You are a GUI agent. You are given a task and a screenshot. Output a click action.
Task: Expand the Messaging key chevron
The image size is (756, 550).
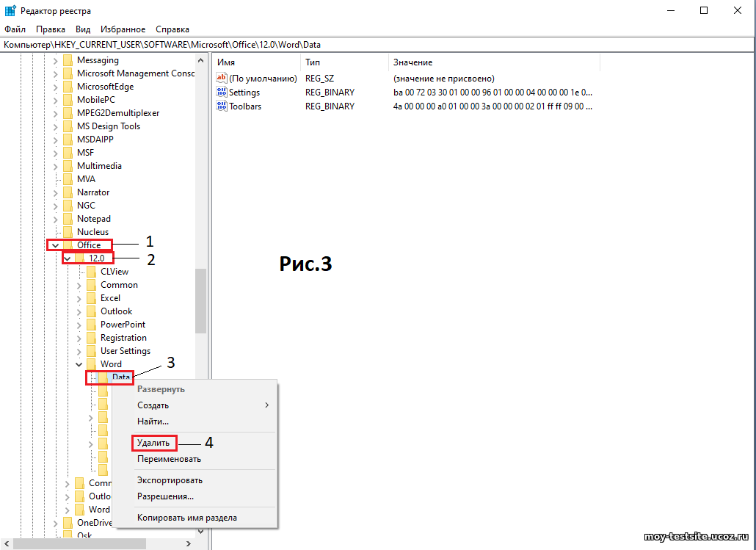click(x=55, y=60)
